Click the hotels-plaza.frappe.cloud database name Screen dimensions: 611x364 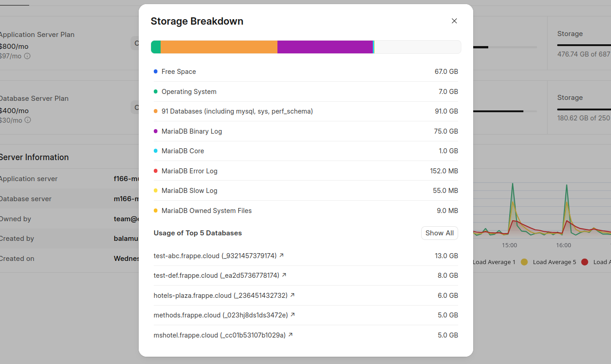pyautogui.click(x=220, y=296)
